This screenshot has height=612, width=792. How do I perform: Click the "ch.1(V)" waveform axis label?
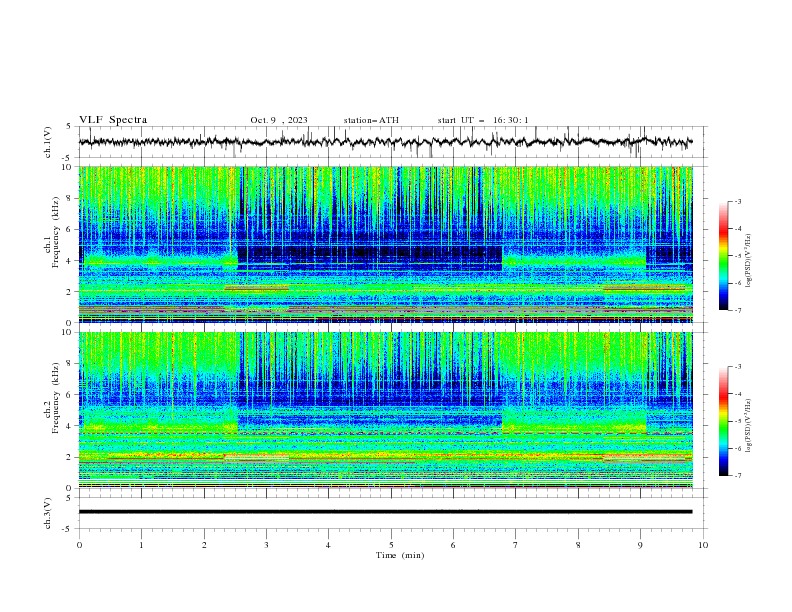(48, 142)
